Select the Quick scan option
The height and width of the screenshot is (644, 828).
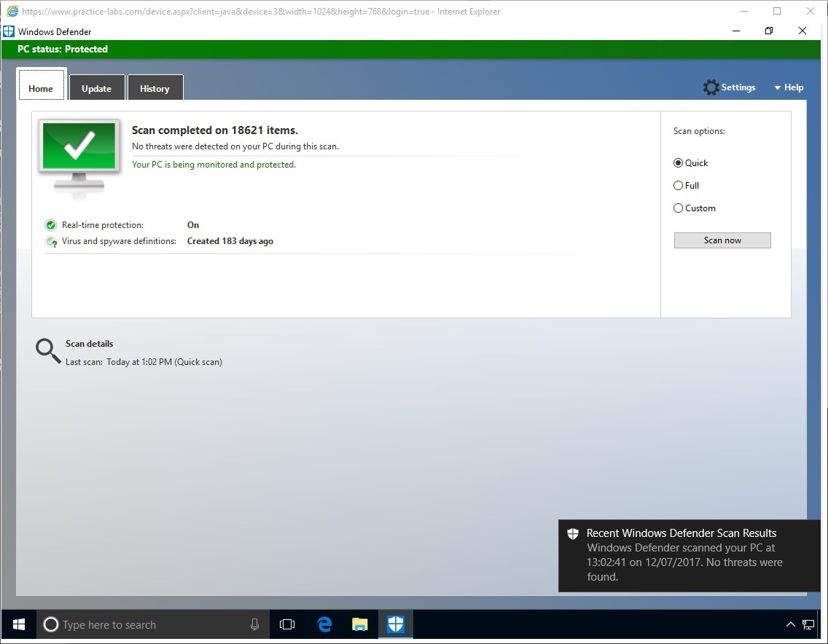[679, 163]
